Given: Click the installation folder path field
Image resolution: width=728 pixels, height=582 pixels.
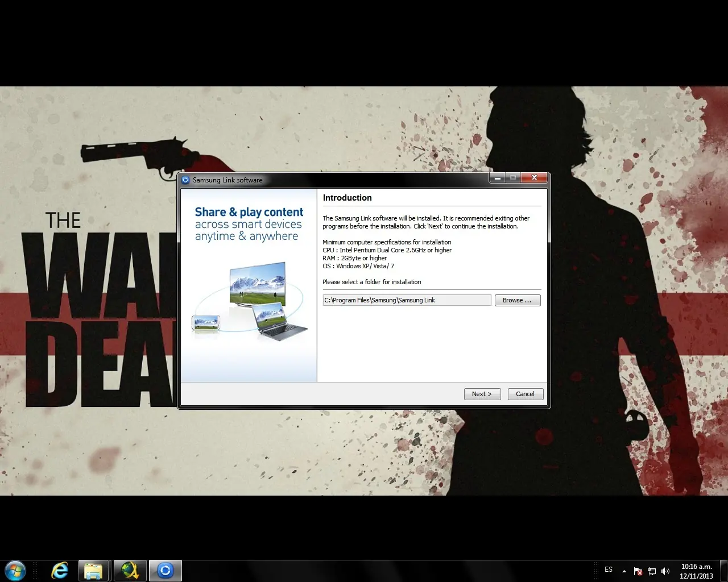Looking at the screenshot, I should point(407,300).
